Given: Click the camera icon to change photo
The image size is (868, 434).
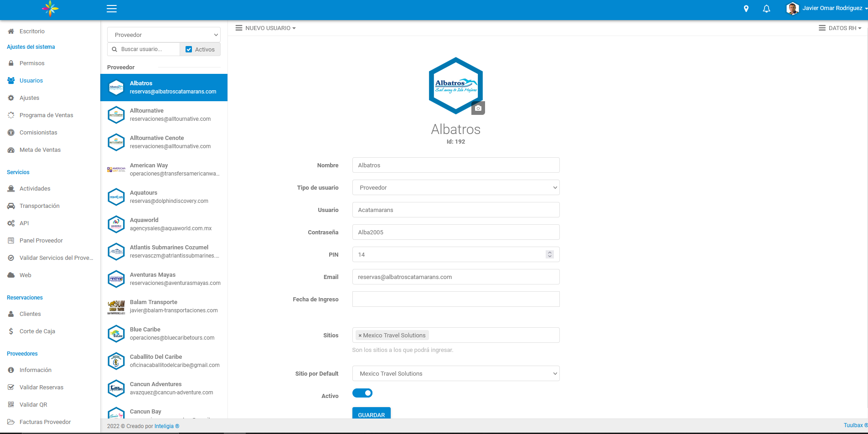Looking at the screenshot, I should click(478, 108).
